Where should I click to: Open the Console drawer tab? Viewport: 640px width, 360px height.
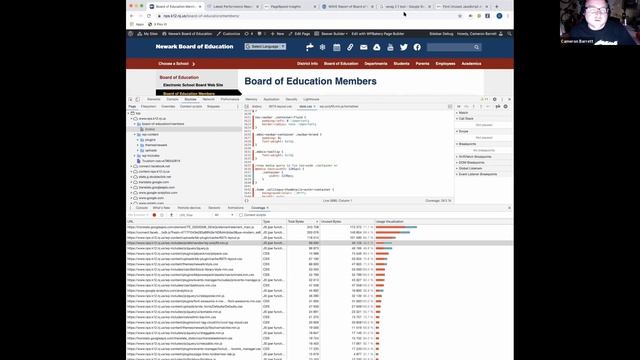142,208
